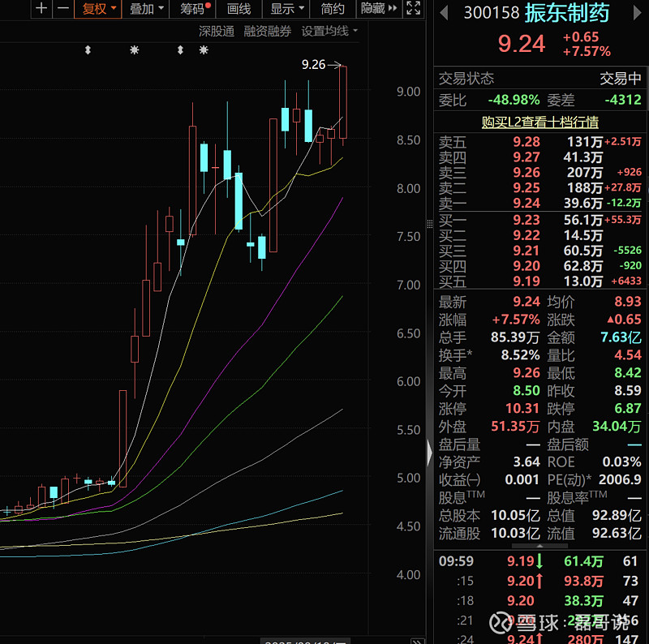Image resolution: width=649 pixels, height=644 pixels.
Task: Click the 涨停 value 10.31
Action: click(522, 409)
